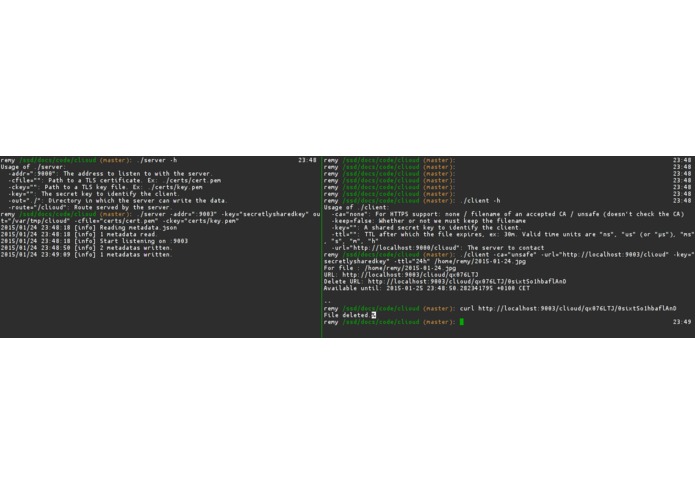Click the "Reading metadata.json" log line
Viewport: 695px width, 494px height.
(x=89, y=228)
